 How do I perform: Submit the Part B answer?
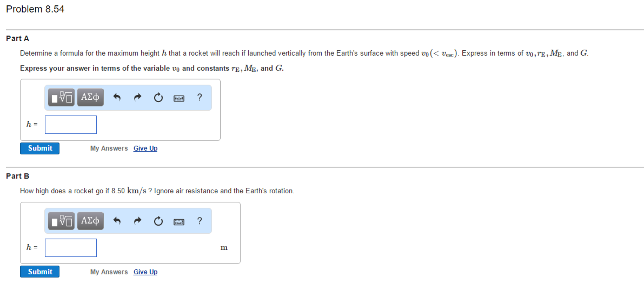tap(39, 271)
